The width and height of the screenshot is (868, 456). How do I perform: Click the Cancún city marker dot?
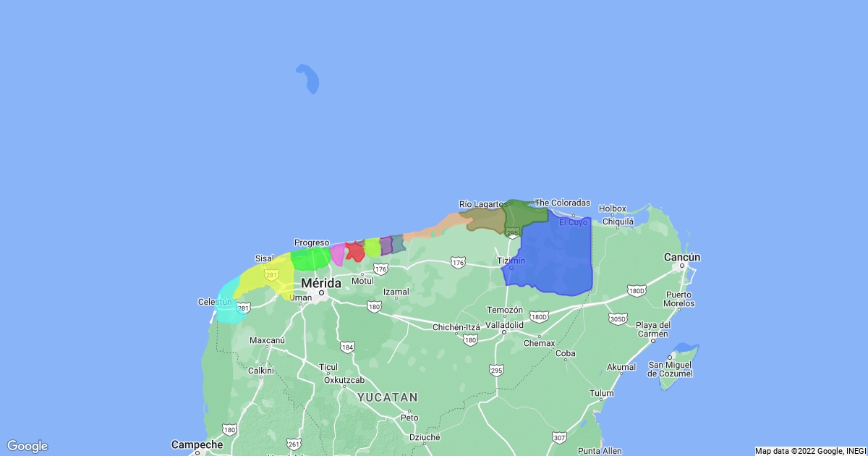pyautogui.click(x=681, y=266)
